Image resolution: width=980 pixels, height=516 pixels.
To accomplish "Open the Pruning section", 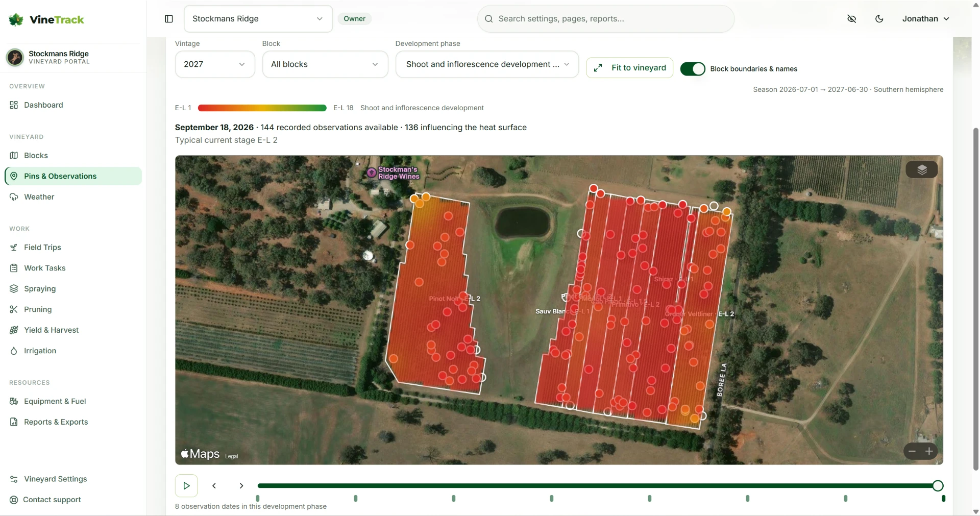I will tap(73, 309).
